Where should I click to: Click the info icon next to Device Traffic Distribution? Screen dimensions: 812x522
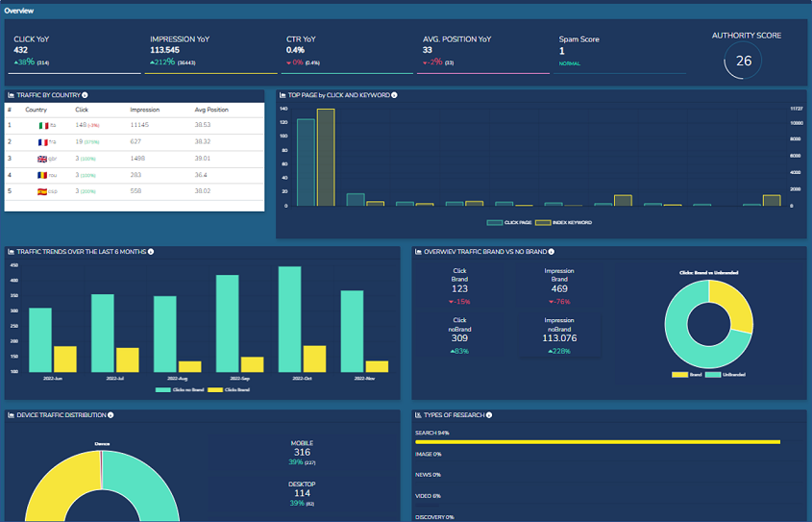coord(111,415)
